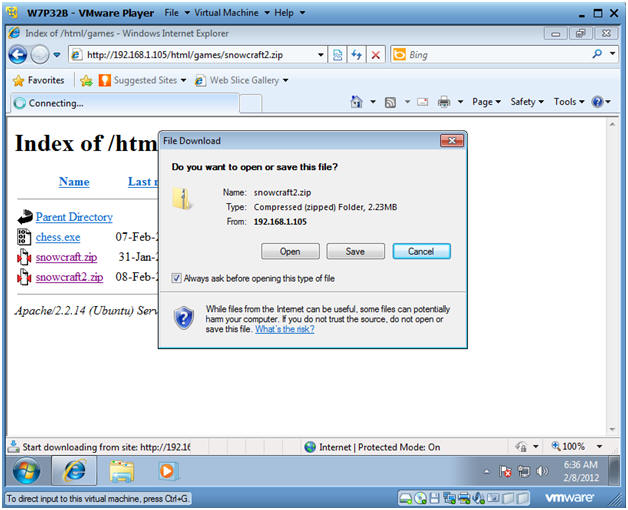The image size is (628, 510).
Task: Open the Favorites star button
Action: pos(38,80)
